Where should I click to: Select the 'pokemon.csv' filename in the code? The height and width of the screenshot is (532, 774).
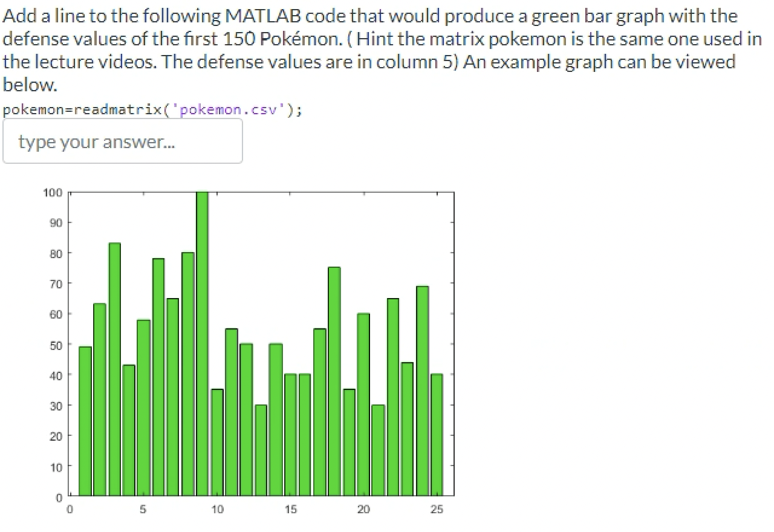(x=233, y=109)
